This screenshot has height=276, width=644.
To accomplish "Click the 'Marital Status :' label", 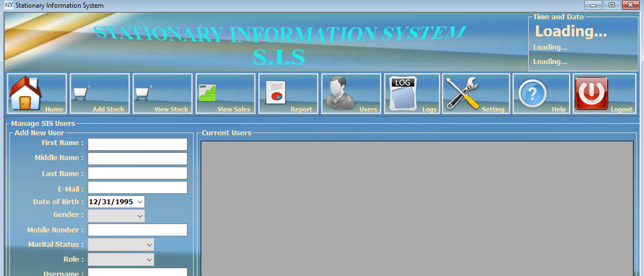I will click(56, 245).
